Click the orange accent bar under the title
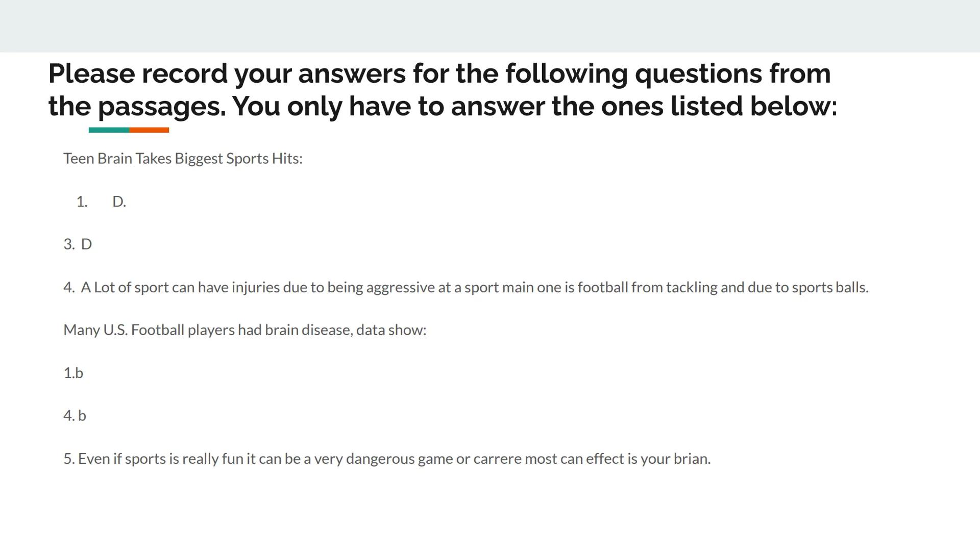This screenshot has height=551, width=980. coord(149,130)
